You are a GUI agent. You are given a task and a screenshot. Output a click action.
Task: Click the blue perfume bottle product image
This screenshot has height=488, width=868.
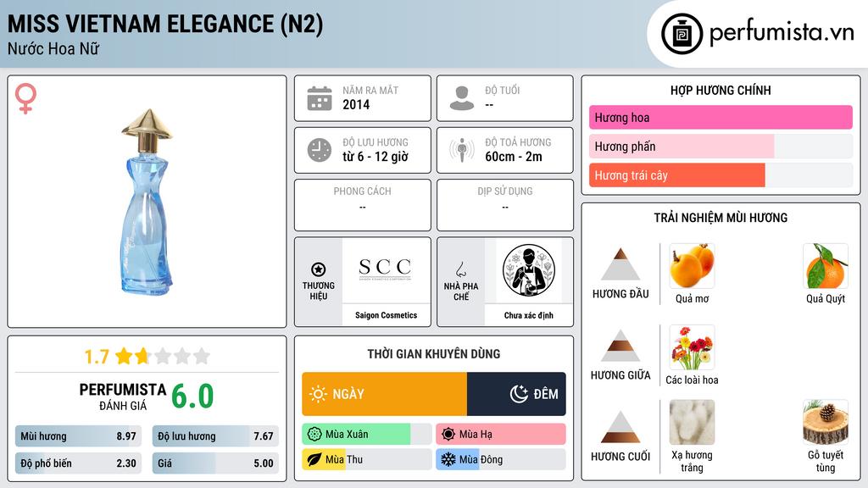(147, 201)
